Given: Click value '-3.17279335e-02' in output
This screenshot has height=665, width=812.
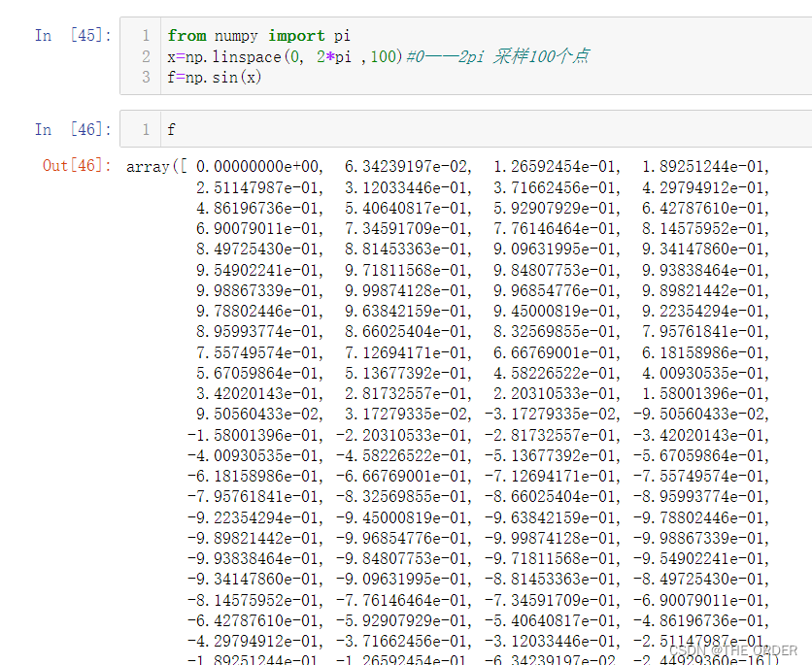Looking at the screenshot, I should 552,415.
